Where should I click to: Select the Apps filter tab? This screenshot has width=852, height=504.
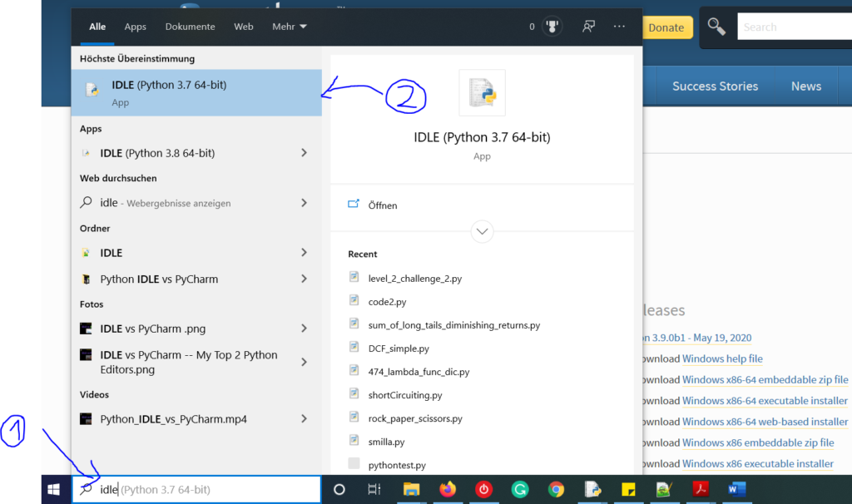tap(135, 26)
